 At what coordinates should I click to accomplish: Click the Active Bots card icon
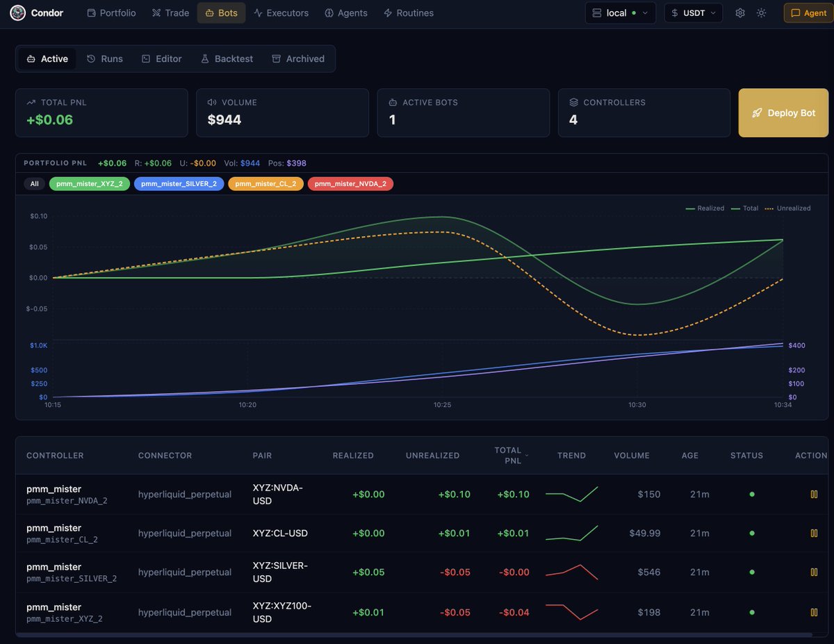click(393, 102)
